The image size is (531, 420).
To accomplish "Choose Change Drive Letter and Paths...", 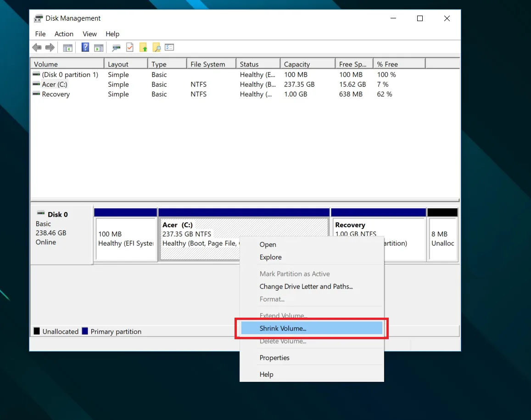I will [312, 286].
